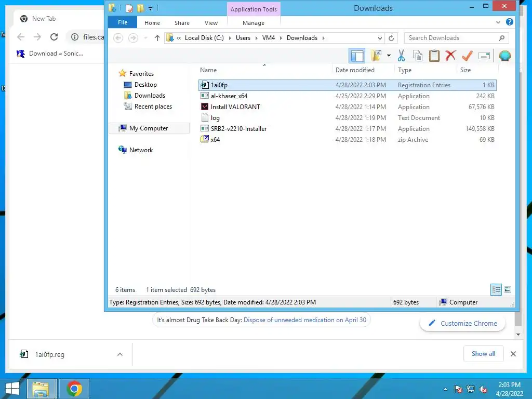Click Customize Chrome button

463,323
